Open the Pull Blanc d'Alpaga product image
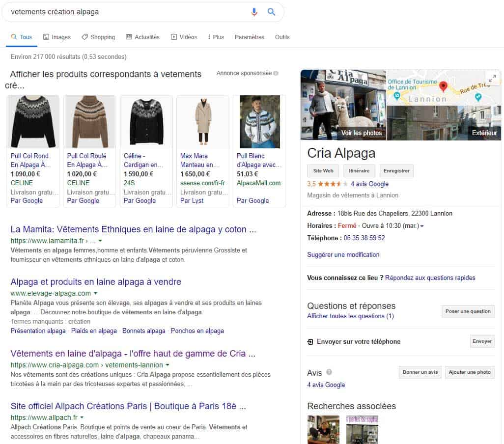Viewport: 504px width, 444px height. coord(259,121)
